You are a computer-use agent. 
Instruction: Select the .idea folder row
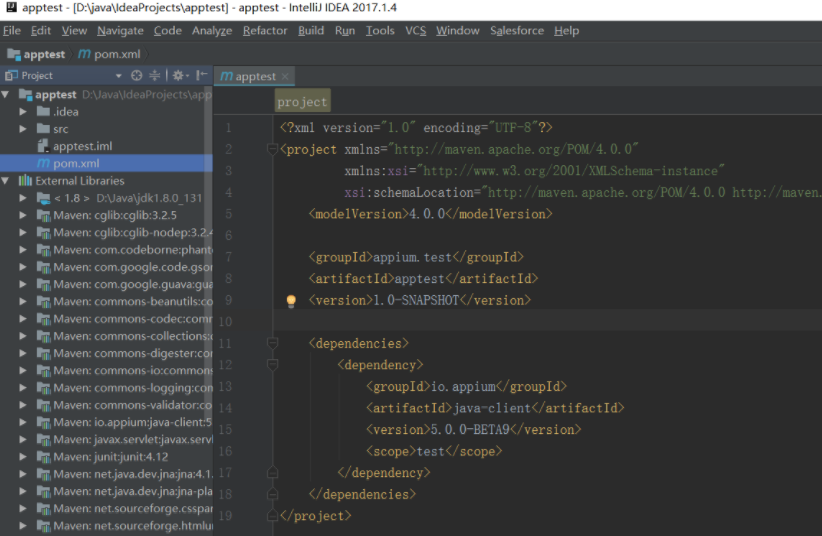point(106,112)
